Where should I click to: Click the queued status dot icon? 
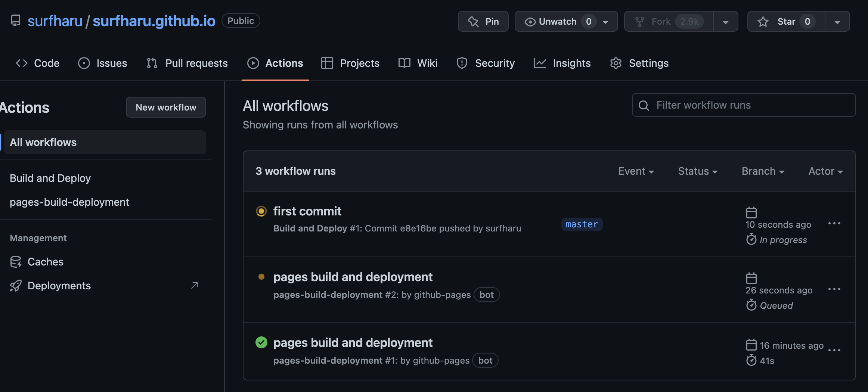pos(261,277)
